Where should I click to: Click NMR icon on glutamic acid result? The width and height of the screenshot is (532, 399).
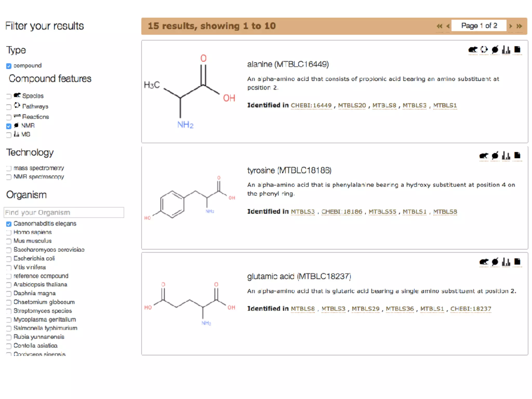point(495,262)
